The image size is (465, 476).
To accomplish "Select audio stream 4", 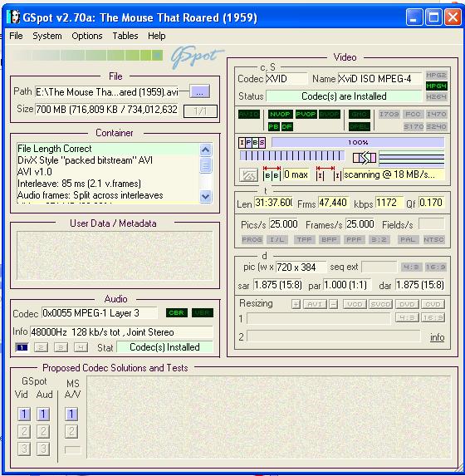I will pyautogui.click(x=81, y=347).
